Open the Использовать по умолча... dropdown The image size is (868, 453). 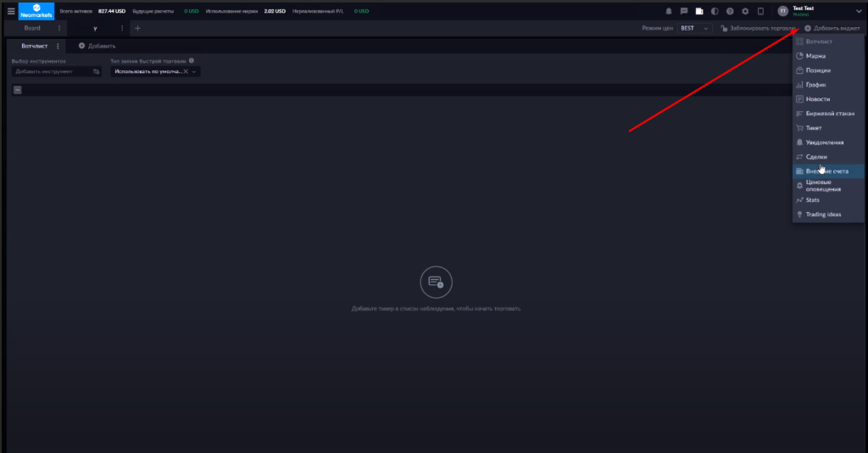155,71
